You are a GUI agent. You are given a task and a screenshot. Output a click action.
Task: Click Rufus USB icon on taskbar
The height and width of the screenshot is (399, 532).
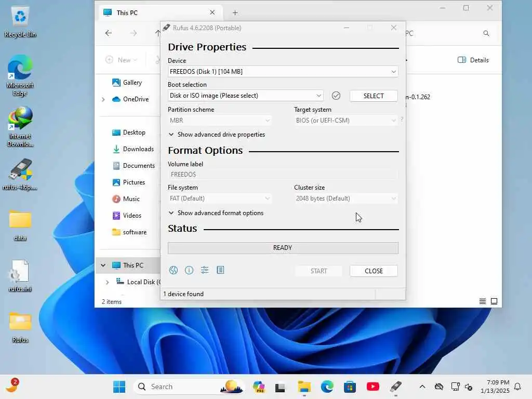(x=395, y=387)
